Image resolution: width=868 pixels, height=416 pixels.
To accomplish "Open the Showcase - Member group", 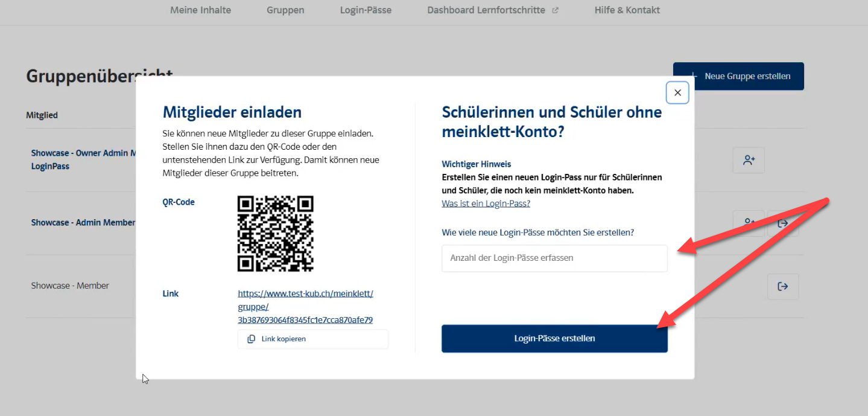I will tap(70, 286).
